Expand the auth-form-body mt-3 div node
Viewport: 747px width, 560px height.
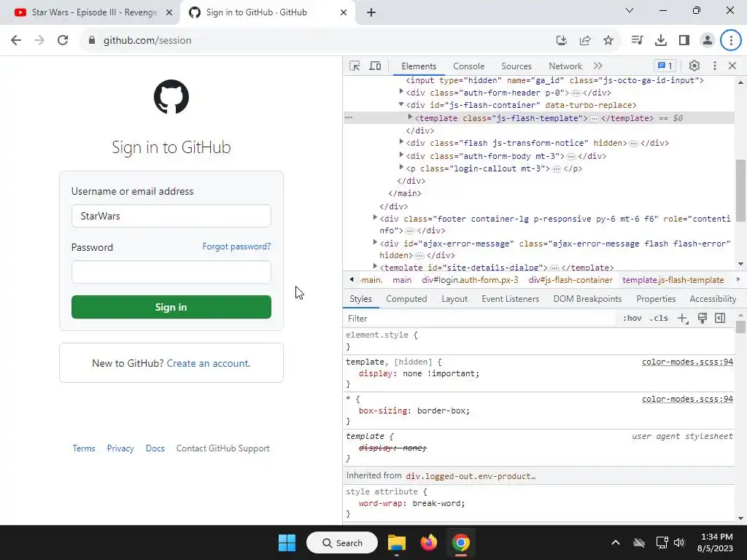(401, 155)
